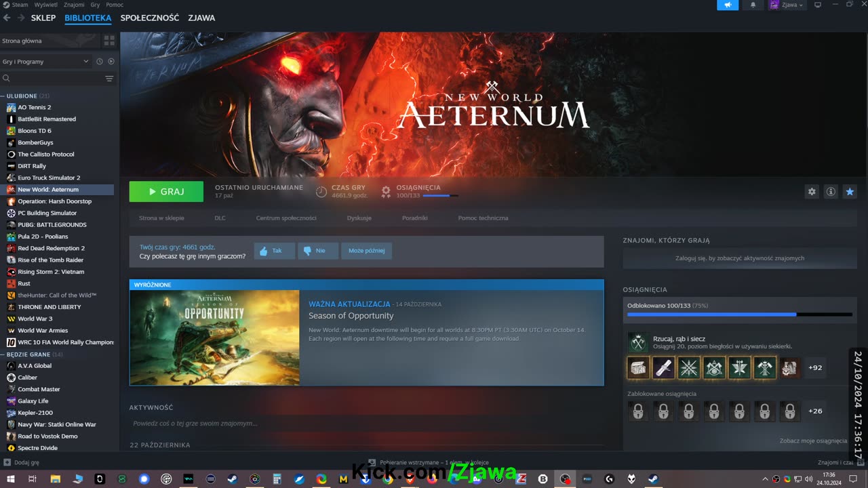The width and height of the screenshot is (868, 488).
Task: Open the game settings gear icon
Action: 812,192
